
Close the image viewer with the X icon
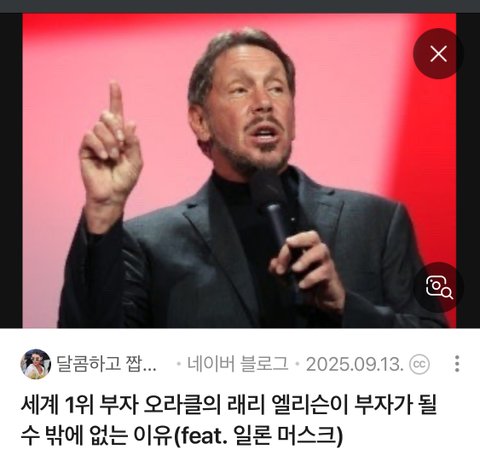pos(438,54)
